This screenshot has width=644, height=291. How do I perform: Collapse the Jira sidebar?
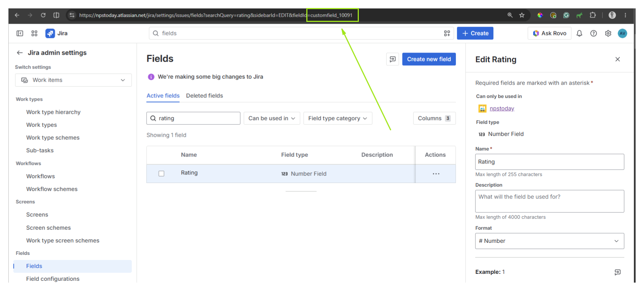tap(20, 33)
